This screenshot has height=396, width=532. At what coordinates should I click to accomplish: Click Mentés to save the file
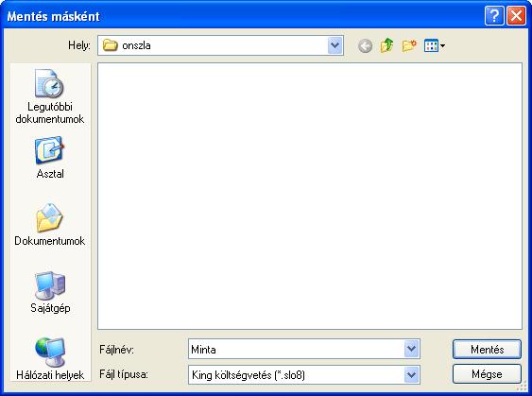[487, 349]
